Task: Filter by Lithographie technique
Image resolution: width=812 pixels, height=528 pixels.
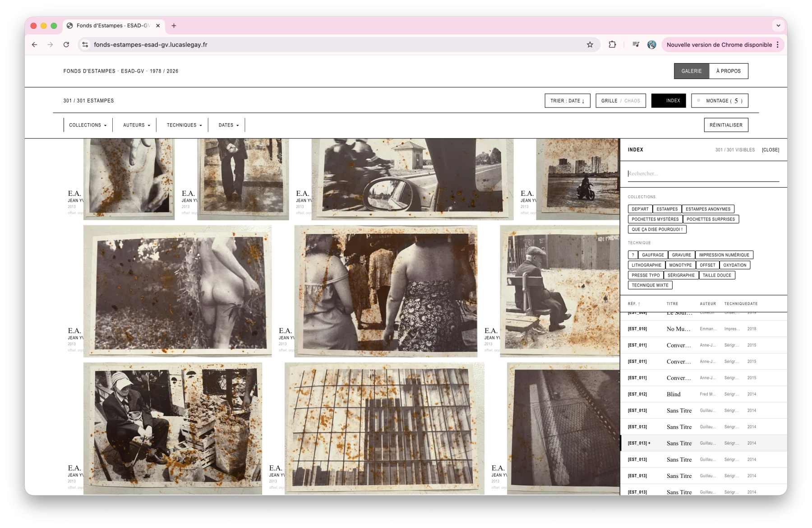Action: [646, 265]
